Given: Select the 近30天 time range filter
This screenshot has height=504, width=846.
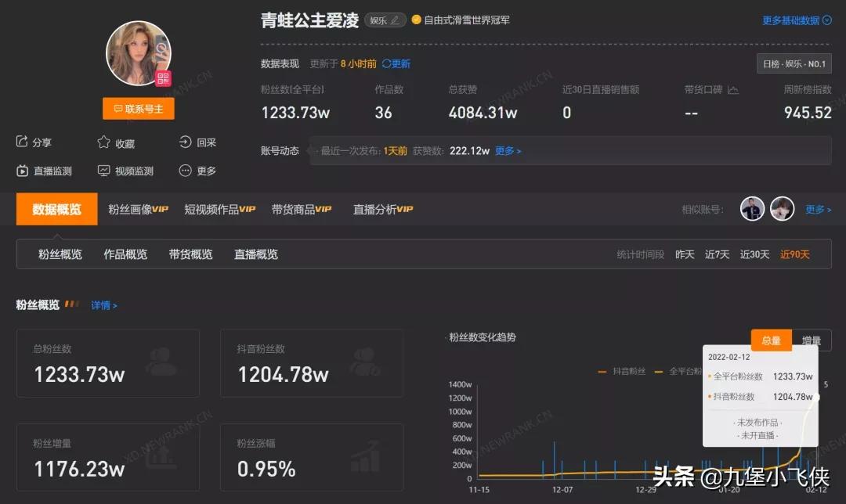Looking at the screenshot, I should point(754,254).
